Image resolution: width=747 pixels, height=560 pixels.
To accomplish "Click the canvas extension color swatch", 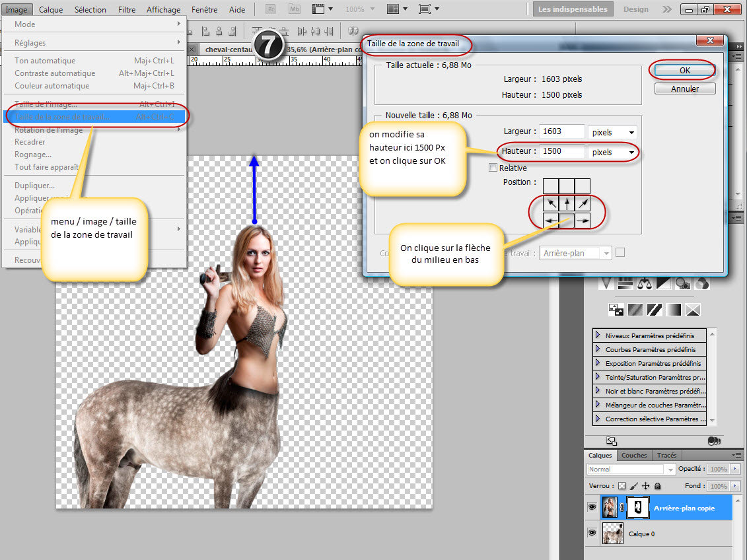I will [x=620, y=253].
